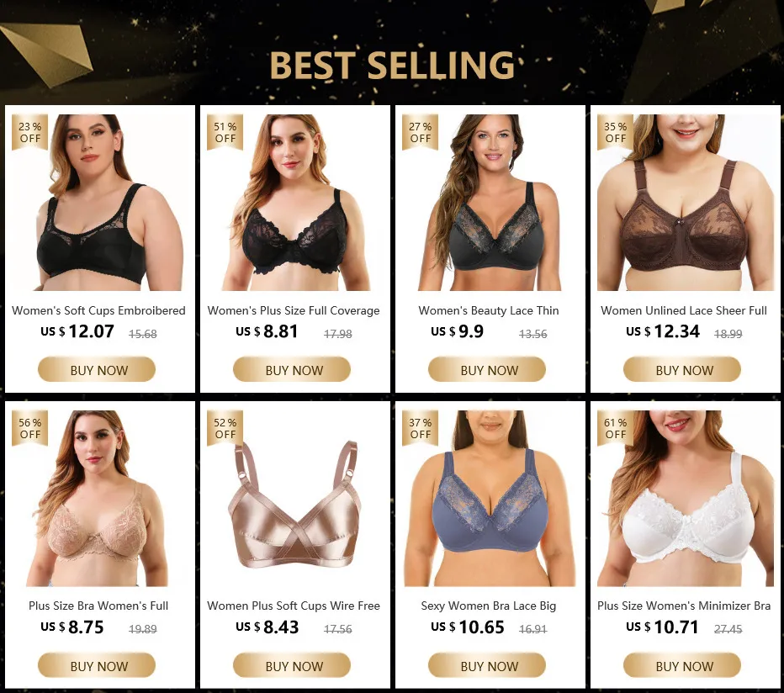The width and height of the screenshot is (784, 693).
Task: Click the BEST SELLING banner heading
Action: pyautogui.click(x=392, y=66)
